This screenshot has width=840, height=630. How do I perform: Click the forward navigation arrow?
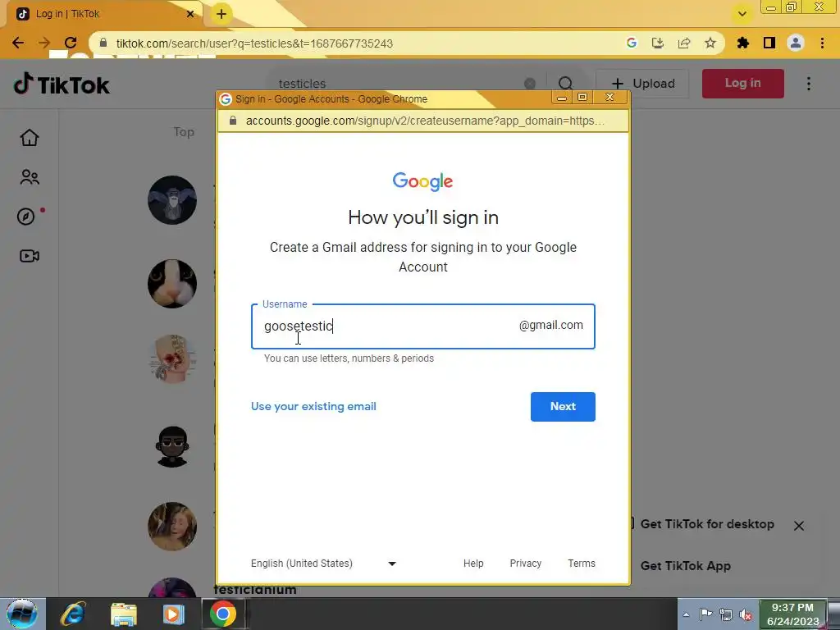[x=44, y=43]
